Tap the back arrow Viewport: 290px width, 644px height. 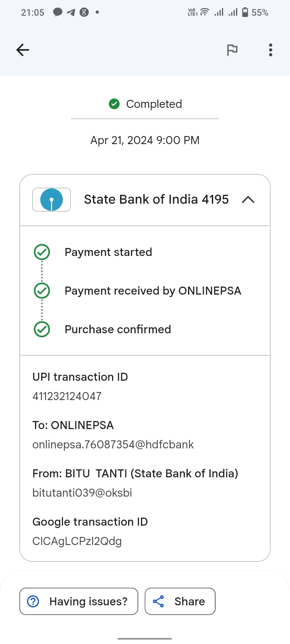point(23,50)
